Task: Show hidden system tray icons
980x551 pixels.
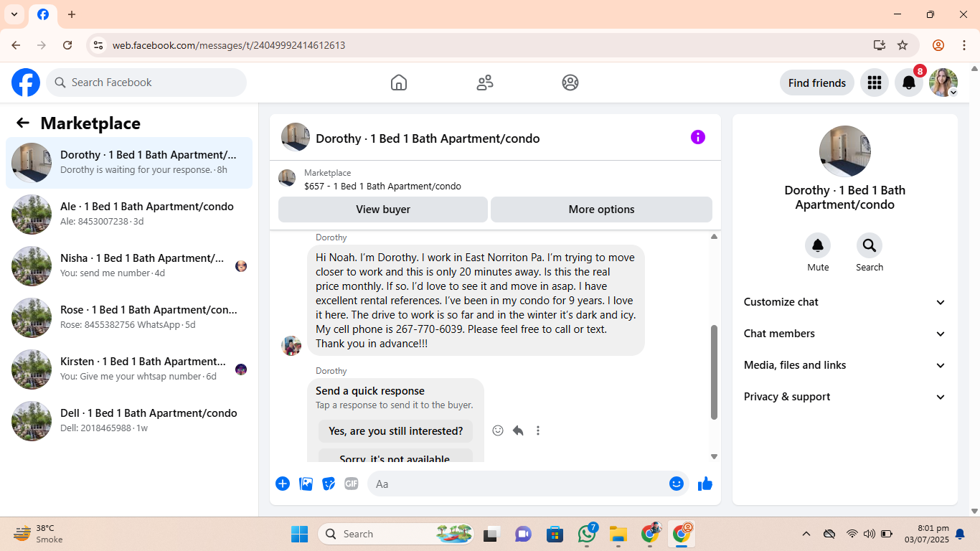Action: 806,534
